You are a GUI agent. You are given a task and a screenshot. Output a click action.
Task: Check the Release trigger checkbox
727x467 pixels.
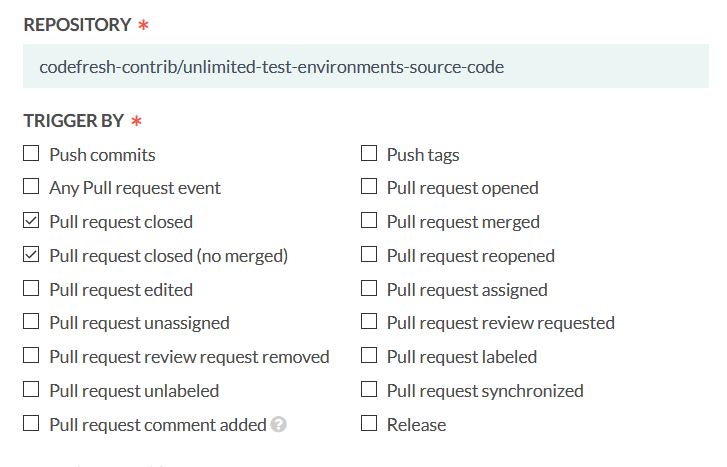tap(369, 424)
